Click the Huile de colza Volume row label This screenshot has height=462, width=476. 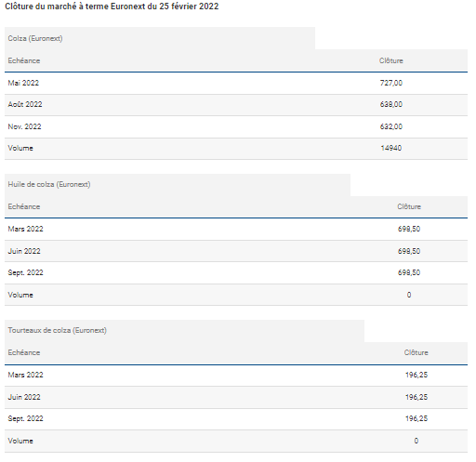(x=20, y=295)
